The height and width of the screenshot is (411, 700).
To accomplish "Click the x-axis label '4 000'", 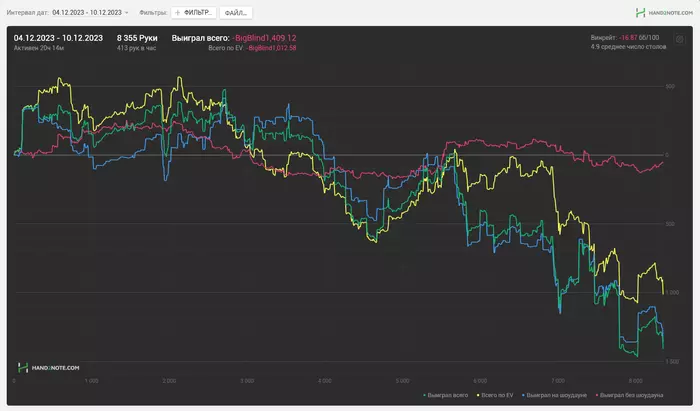I will point(325,381).
